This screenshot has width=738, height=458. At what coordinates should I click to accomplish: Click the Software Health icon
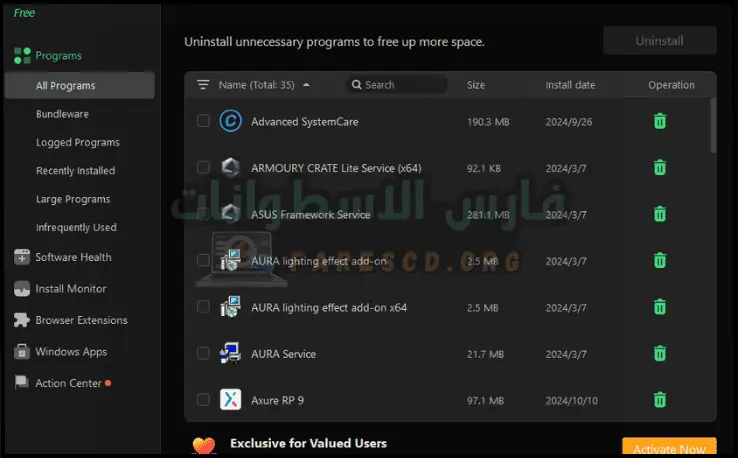(x=22, y=257)
